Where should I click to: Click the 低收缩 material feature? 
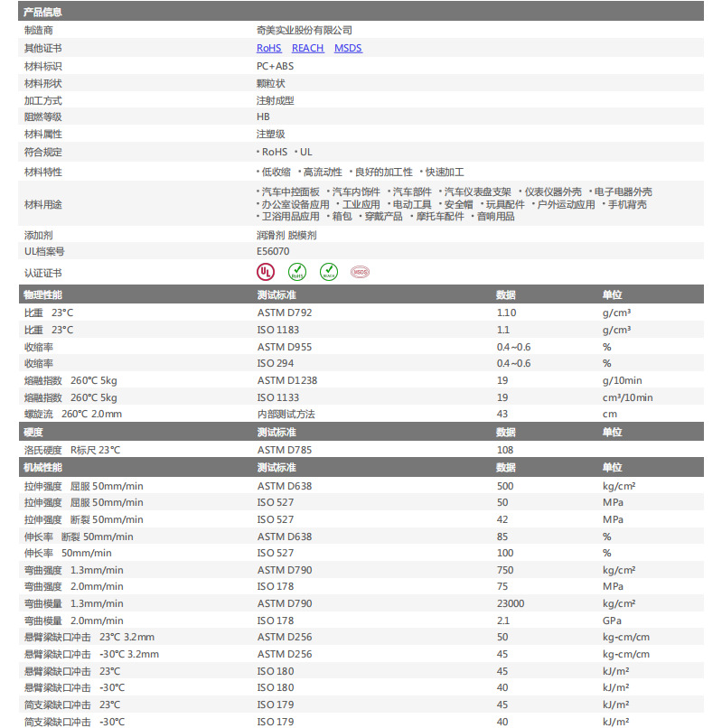point(276,173)
